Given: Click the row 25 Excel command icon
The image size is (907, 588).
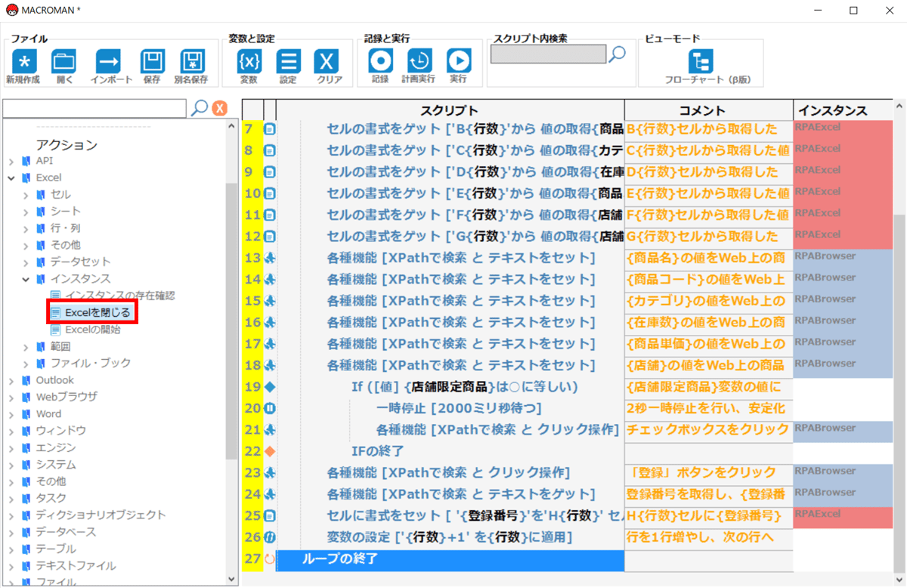Looking at the screenshot, I should pos(270,516).
